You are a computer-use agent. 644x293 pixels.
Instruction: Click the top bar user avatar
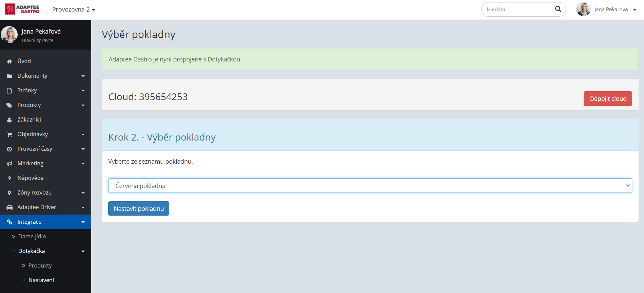click(583, 9)
